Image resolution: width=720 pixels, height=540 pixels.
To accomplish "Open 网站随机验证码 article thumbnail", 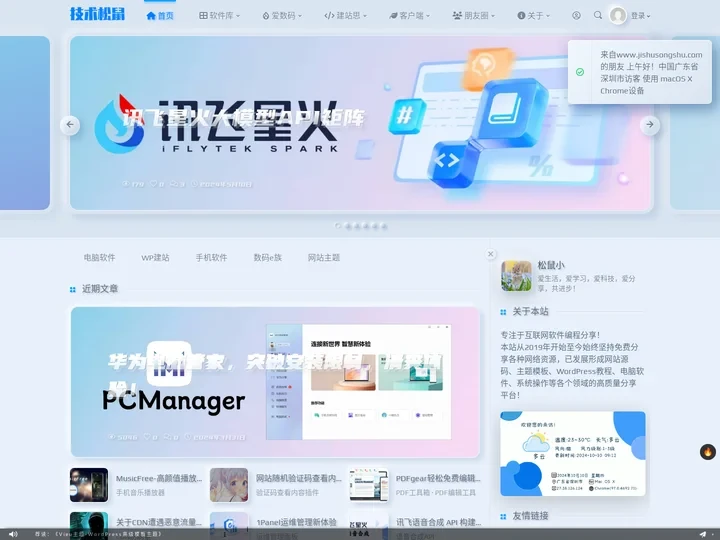I will coord(229,485).
